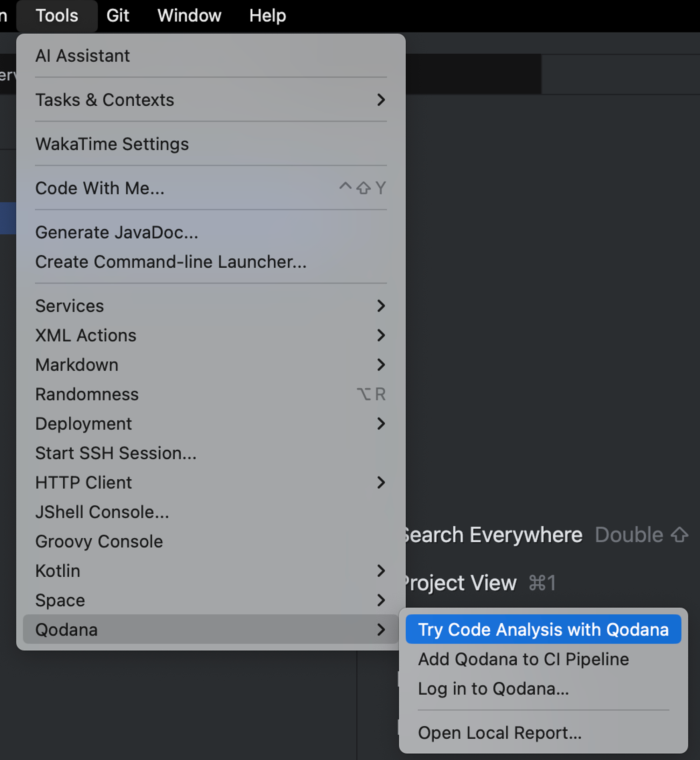Open the Help menu
Image resolution: width=700 pixels, height=760 pixels.
(x=267, y=16)
